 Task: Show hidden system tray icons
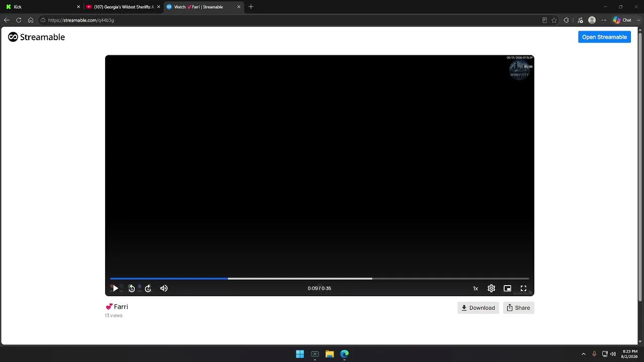coord(584,354)
